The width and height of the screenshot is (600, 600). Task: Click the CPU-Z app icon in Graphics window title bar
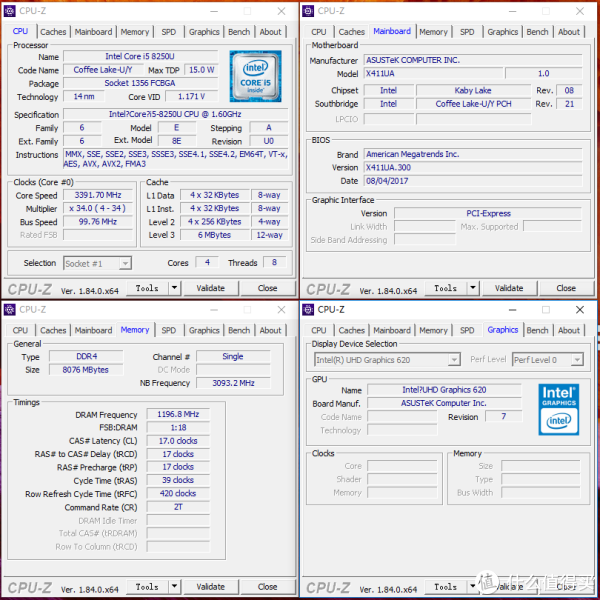[308, 310]
